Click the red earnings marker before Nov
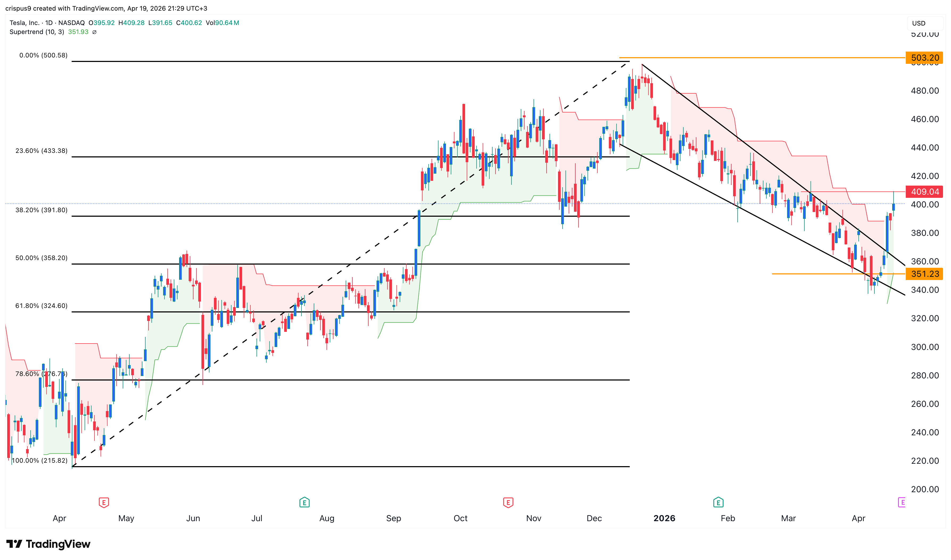 pos(508,502)
